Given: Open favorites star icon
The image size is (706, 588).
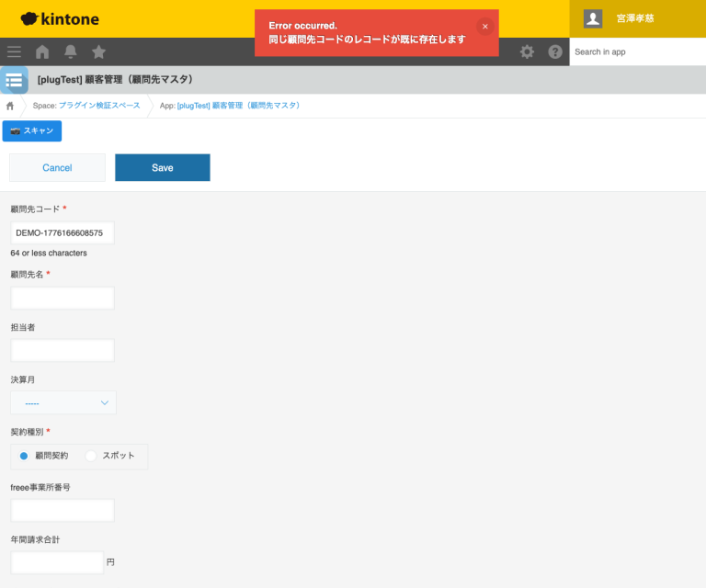Looking at the screenshot, I should (x=98, y=51).
